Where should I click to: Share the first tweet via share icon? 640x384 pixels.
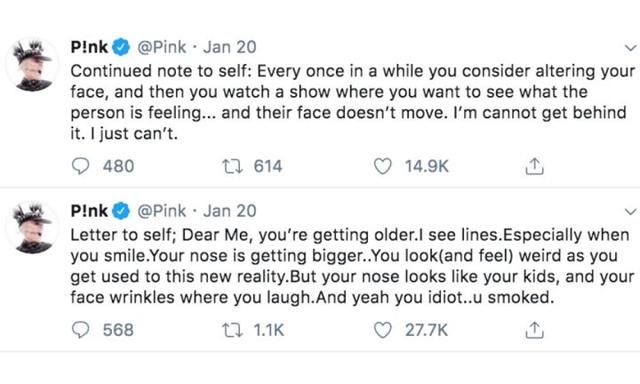coord(534,166)
